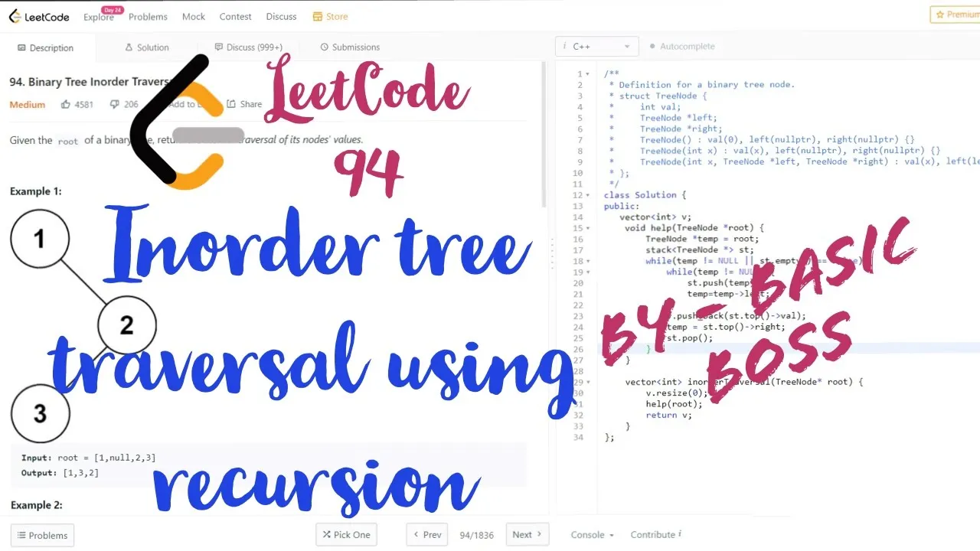Click the Contribute link
This screenshot has height=551, width=980.
(656, 535)
